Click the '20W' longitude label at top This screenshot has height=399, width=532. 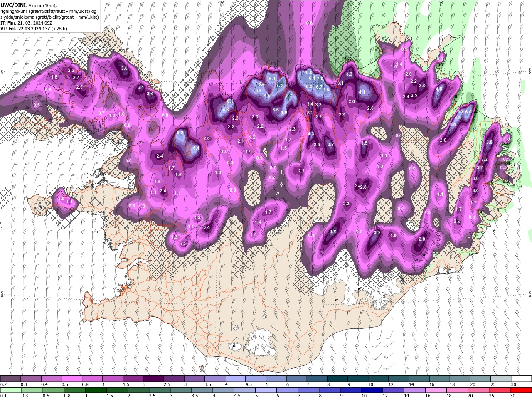tap(221, 2)
